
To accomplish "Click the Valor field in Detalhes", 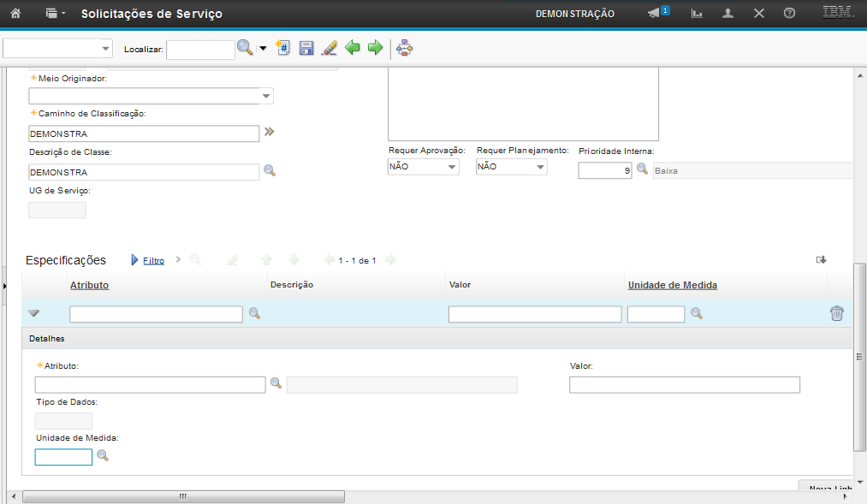I will pos(684,385).
